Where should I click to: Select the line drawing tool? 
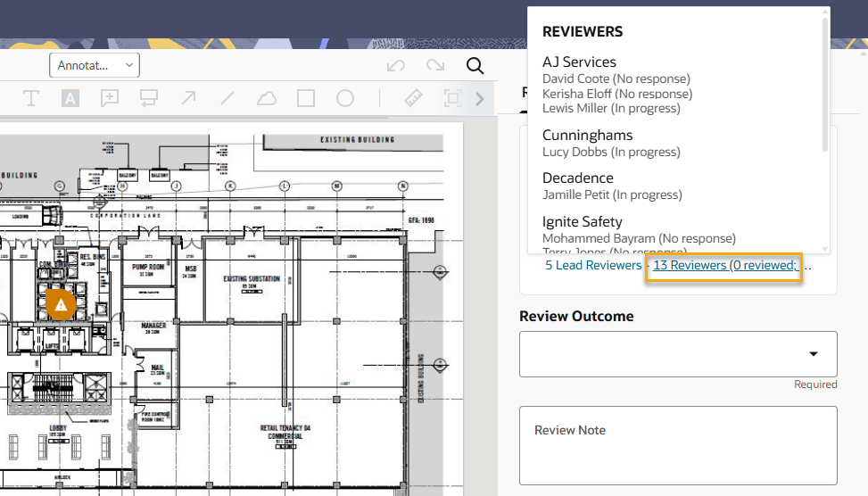pyautogui.click(x=227, y=98)
